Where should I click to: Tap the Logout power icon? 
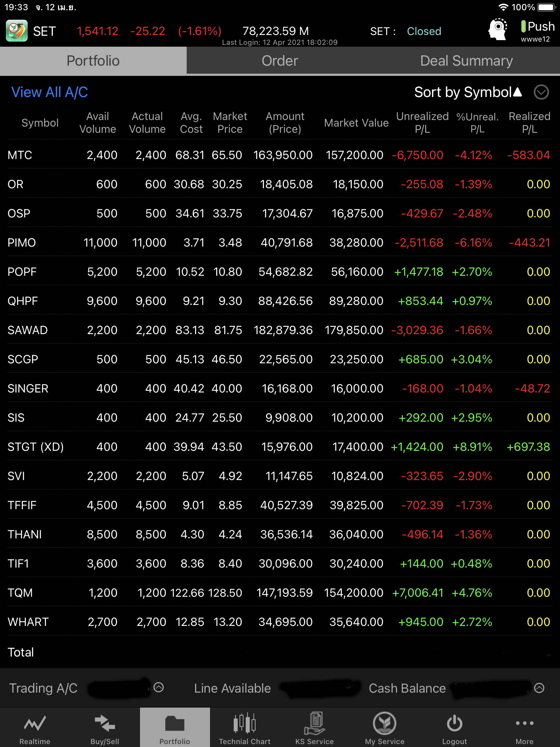(x=455, y=723)
